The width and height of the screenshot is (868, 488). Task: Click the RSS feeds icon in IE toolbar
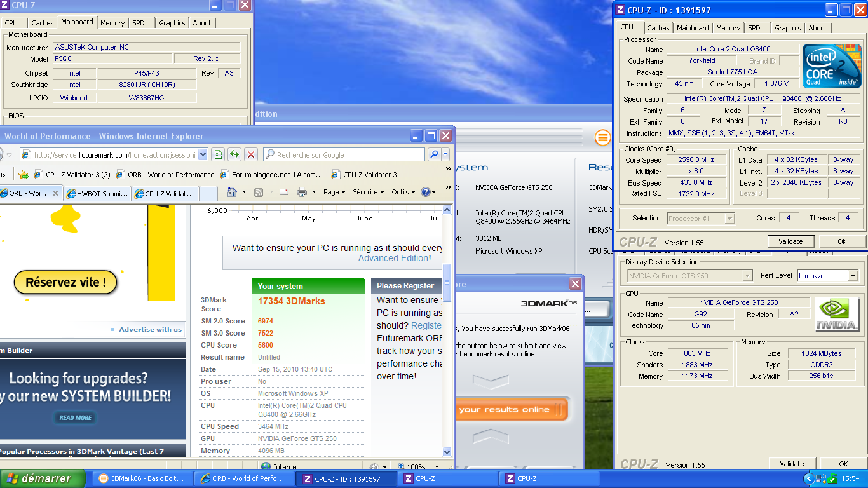pos(259,192)
